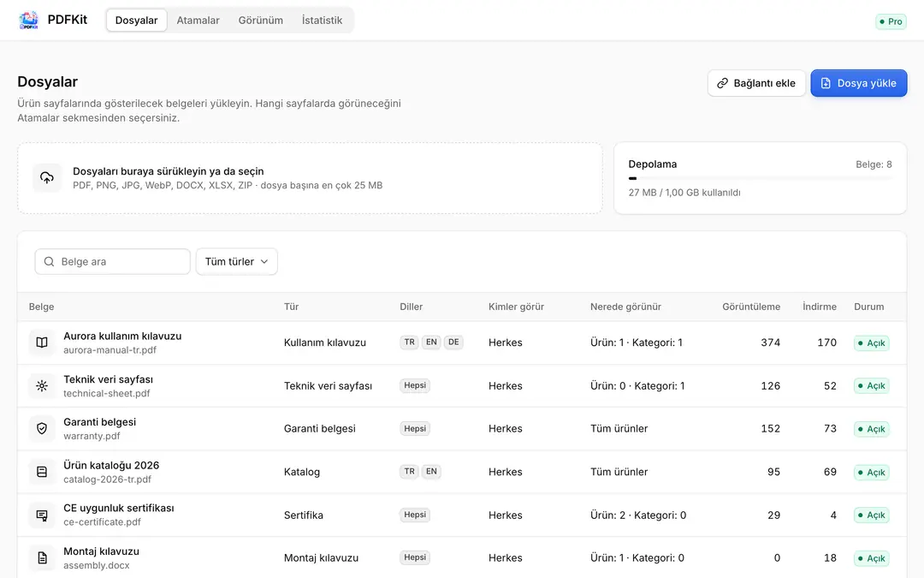This screenshot has height=578, width=924.
Task: Toggle Açık status for CE uygunluk sertifikası
Action: point(872,515)
